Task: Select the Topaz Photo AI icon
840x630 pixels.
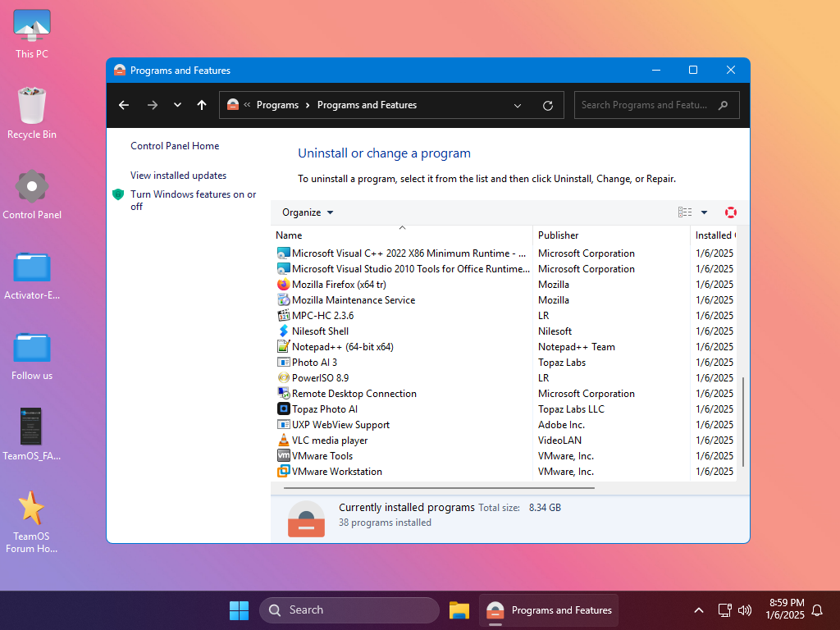Action: click(283, 409)
